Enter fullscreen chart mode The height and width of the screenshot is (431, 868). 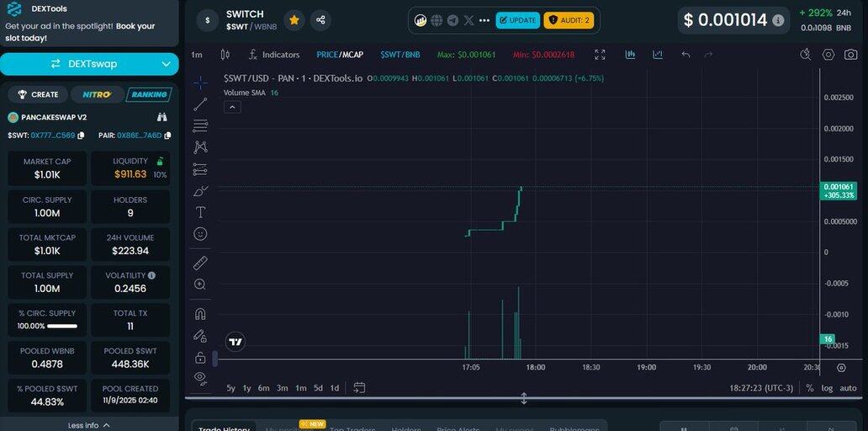point(600,55)
